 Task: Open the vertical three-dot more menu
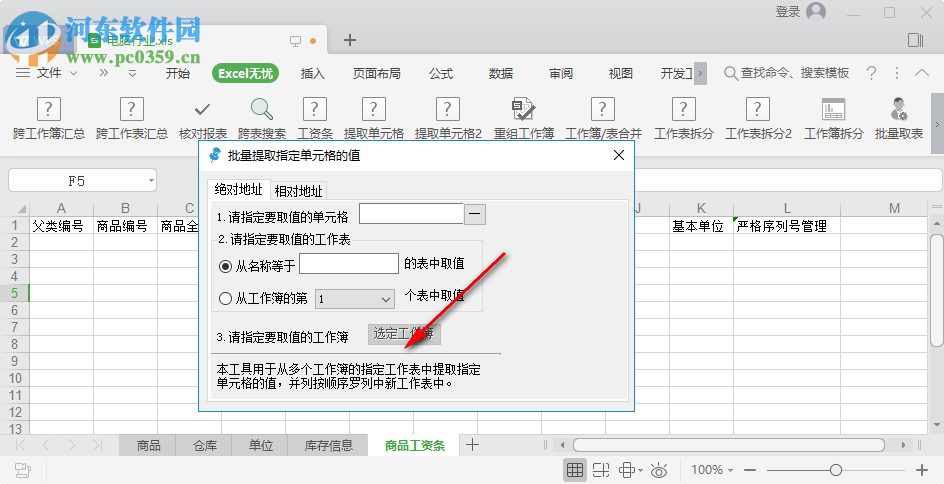[x=897, y=73]
